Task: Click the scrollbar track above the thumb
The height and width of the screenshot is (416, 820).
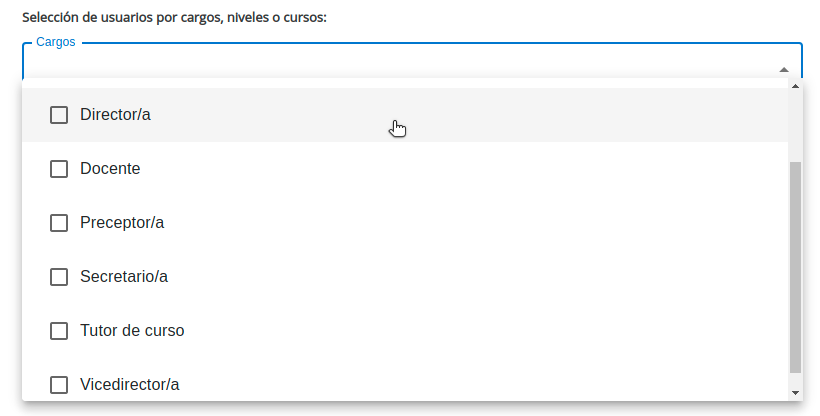Action: pos(795,127)
